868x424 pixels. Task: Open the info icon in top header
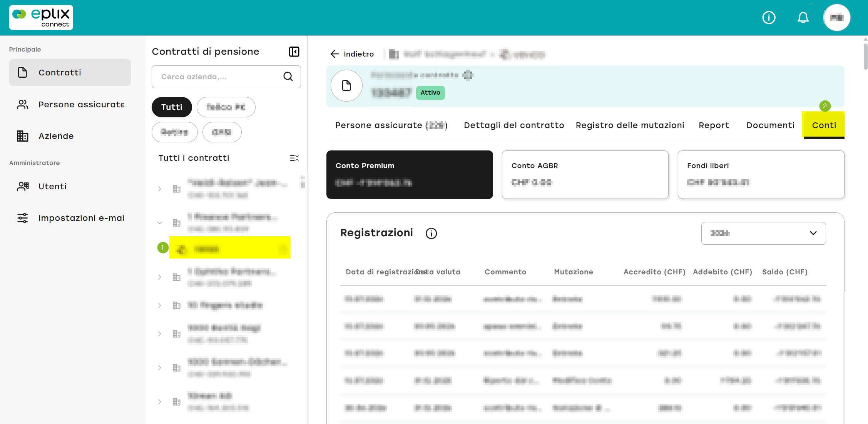point(769,18)
